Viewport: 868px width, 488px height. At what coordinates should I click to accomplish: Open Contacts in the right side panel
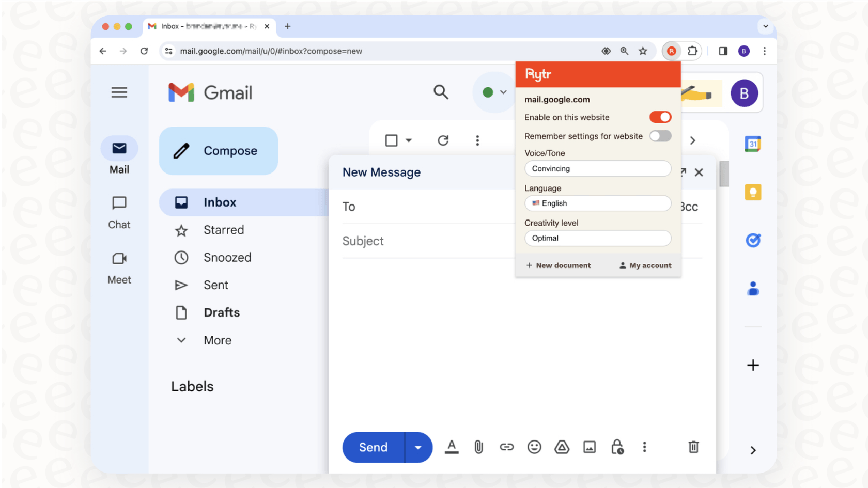point(753,288)
